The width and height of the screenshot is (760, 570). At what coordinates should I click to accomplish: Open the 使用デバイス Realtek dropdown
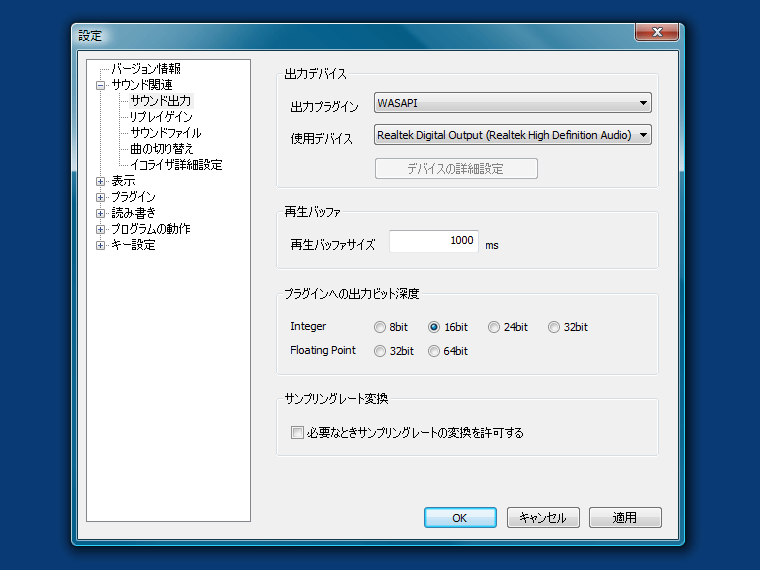pos(512,135)
